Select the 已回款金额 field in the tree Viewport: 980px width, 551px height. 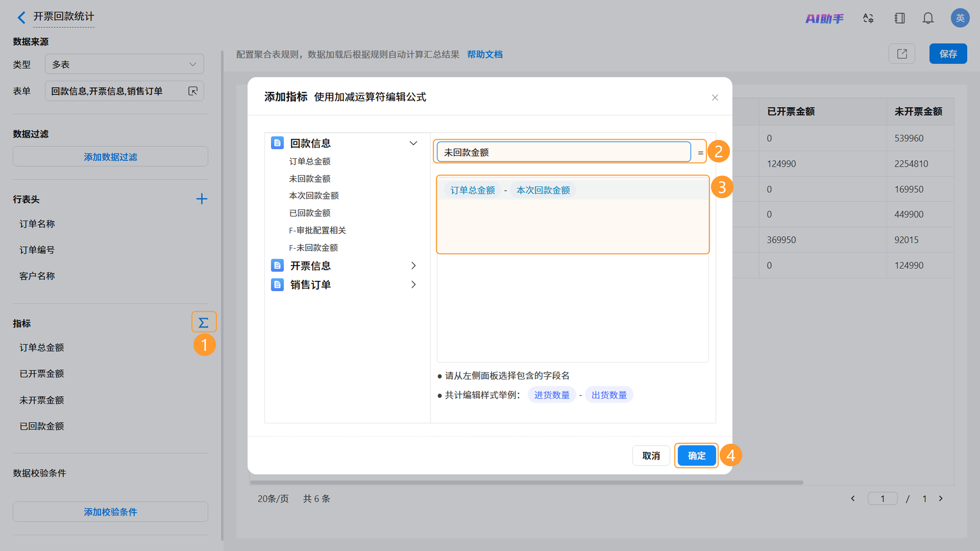[310, 213]
